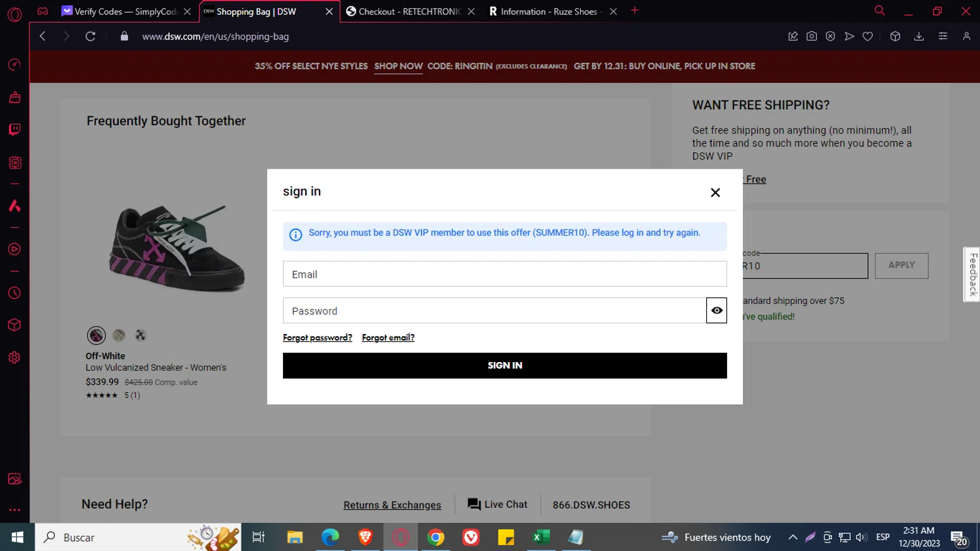Image resolution: width=980 pixels, height=551 pixels.
Task: Click the address bar URL
Action: click(x=216, y=37)
